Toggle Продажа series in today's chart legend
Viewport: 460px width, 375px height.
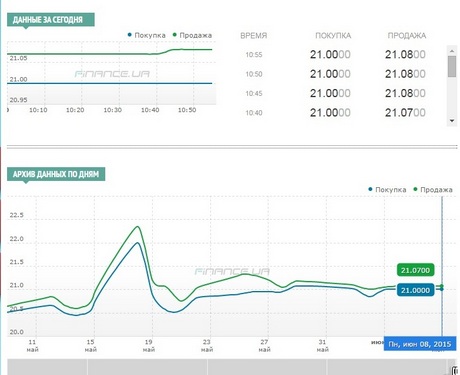192,35
